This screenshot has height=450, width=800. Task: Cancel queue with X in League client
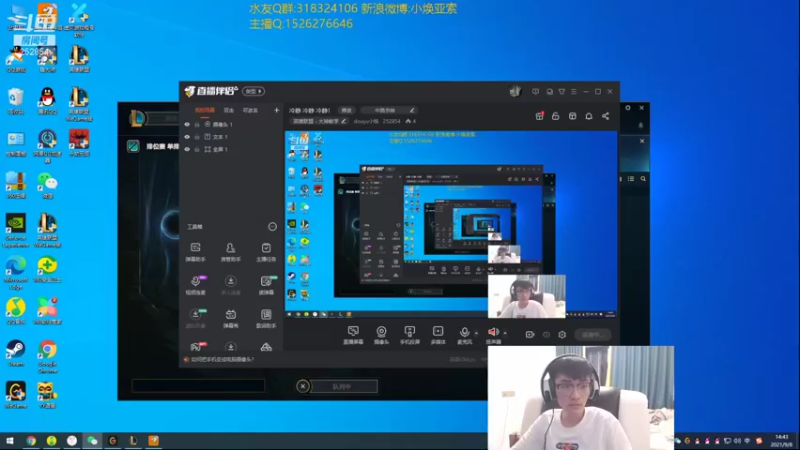[x=303, y=386]
